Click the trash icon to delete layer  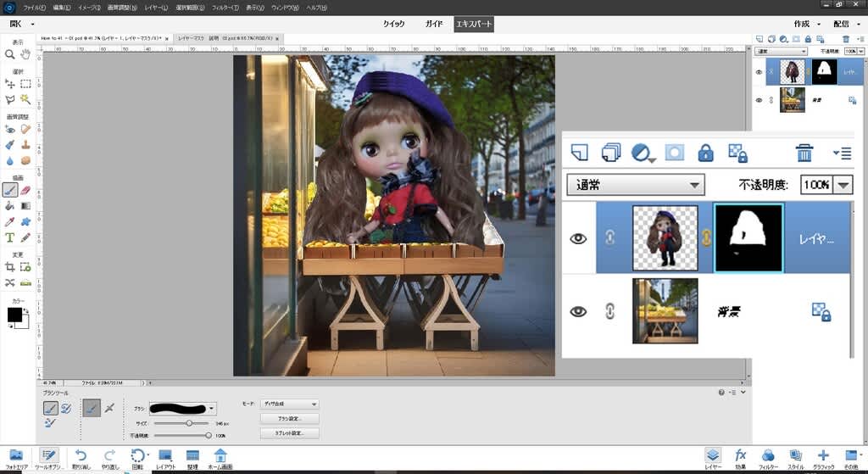click(x=804, y=153)
